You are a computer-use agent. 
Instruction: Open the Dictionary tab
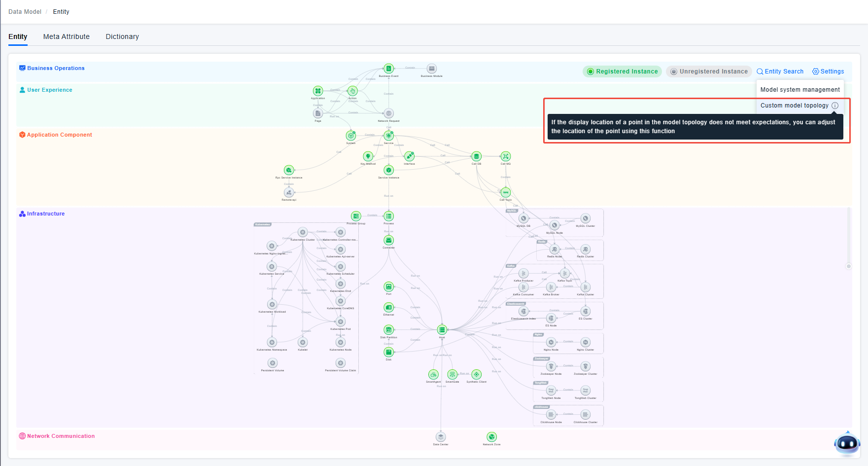coord(122,36)
